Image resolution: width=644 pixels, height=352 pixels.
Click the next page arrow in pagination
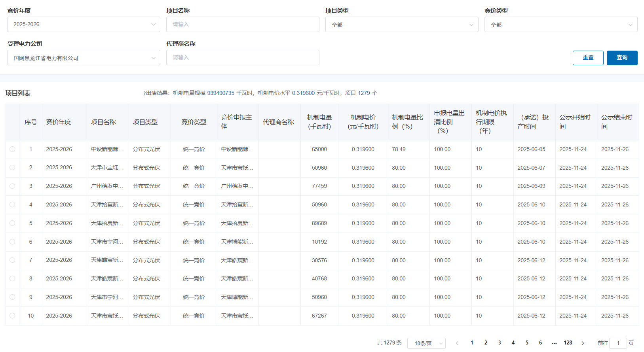(583, 343)
